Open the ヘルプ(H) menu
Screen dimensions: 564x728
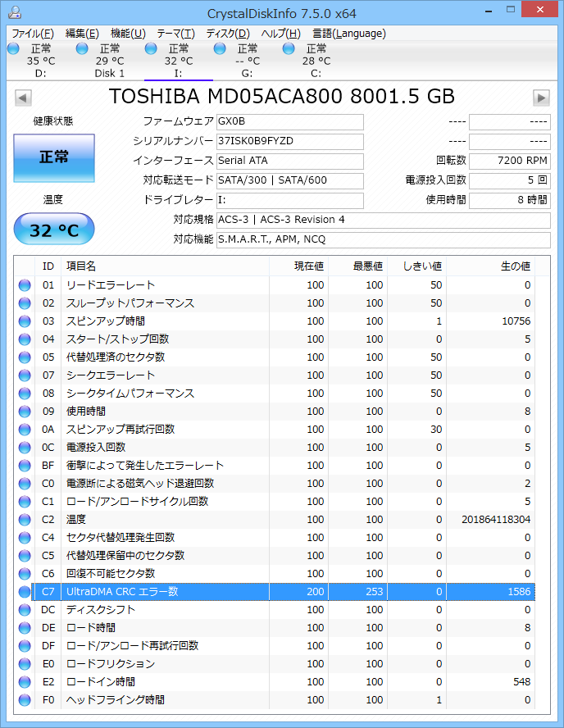(281, 34)
